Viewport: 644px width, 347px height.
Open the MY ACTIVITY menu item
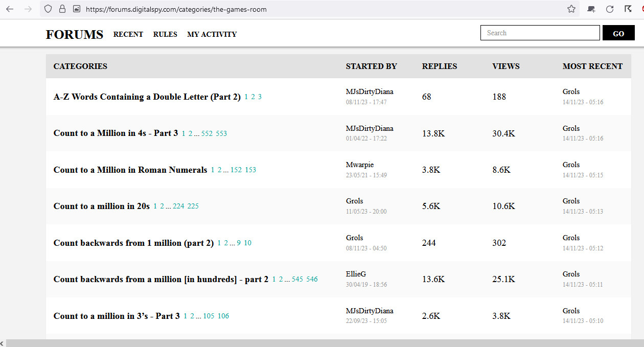(212, 34)
